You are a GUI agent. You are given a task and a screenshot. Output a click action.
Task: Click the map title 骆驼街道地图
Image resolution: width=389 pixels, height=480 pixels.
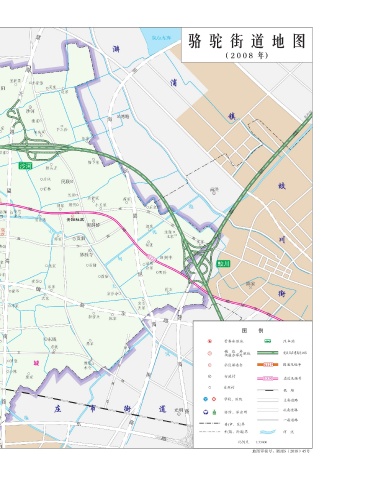[247, 41]
